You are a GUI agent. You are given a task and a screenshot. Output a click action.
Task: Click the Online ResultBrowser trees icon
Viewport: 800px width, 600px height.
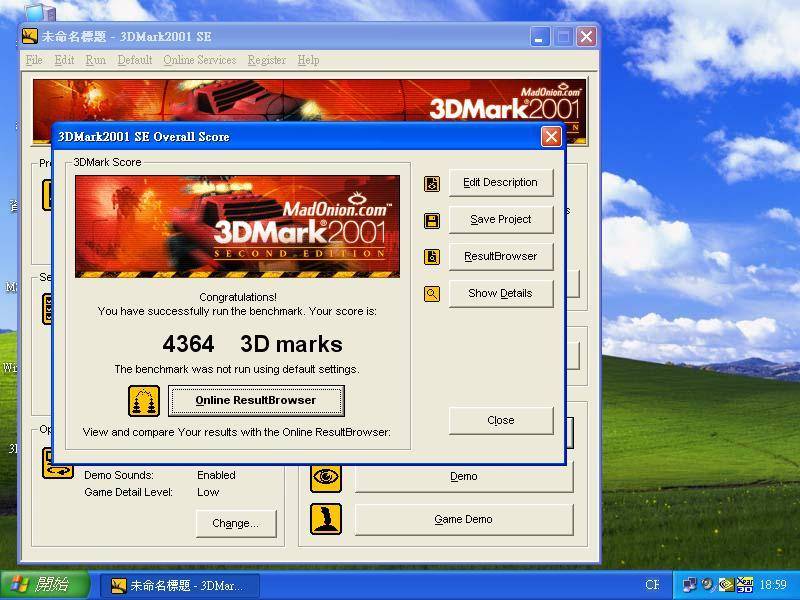click(144, 401)
